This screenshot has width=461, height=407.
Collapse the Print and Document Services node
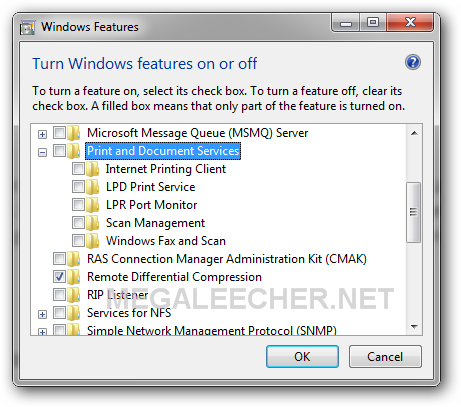click(x=42, y=153)
